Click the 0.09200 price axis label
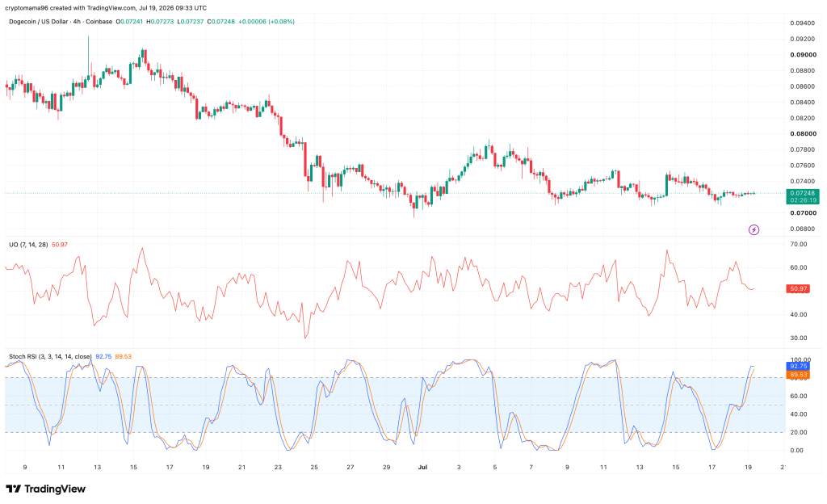Screen dimensions: 827x504 803,39
